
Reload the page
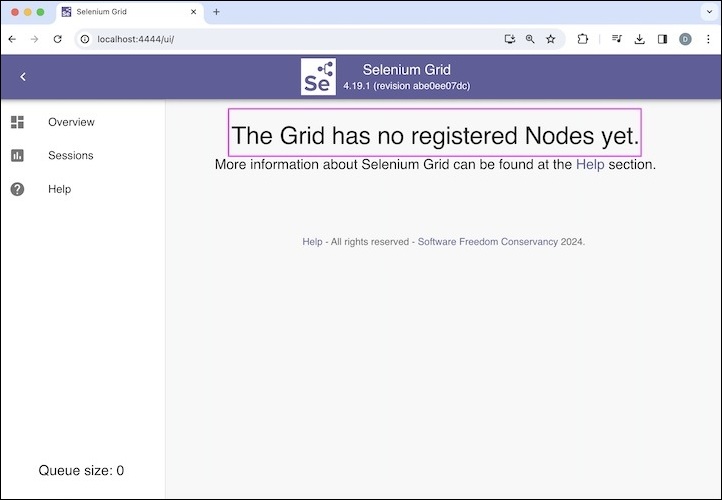pyautogui.click(x=58, y=39)
